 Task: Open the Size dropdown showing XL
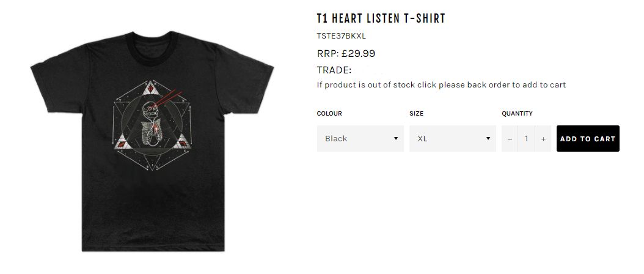[x=452, y=139]
